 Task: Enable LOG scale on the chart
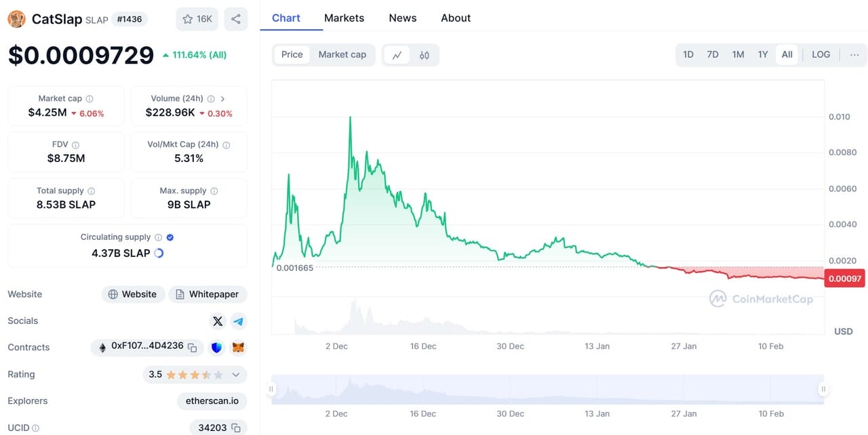821,54
